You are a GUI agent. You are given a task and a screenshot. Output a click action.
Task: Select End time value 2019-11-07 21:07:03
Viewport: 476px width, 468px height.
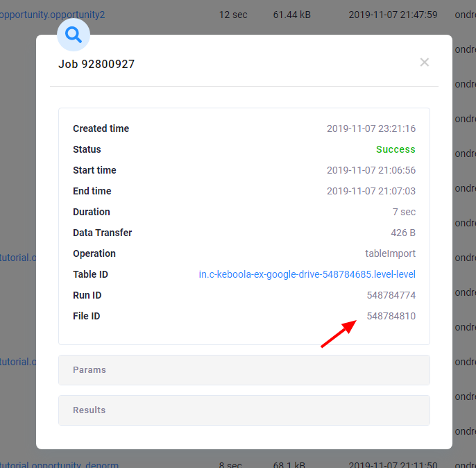click(371, 191)
